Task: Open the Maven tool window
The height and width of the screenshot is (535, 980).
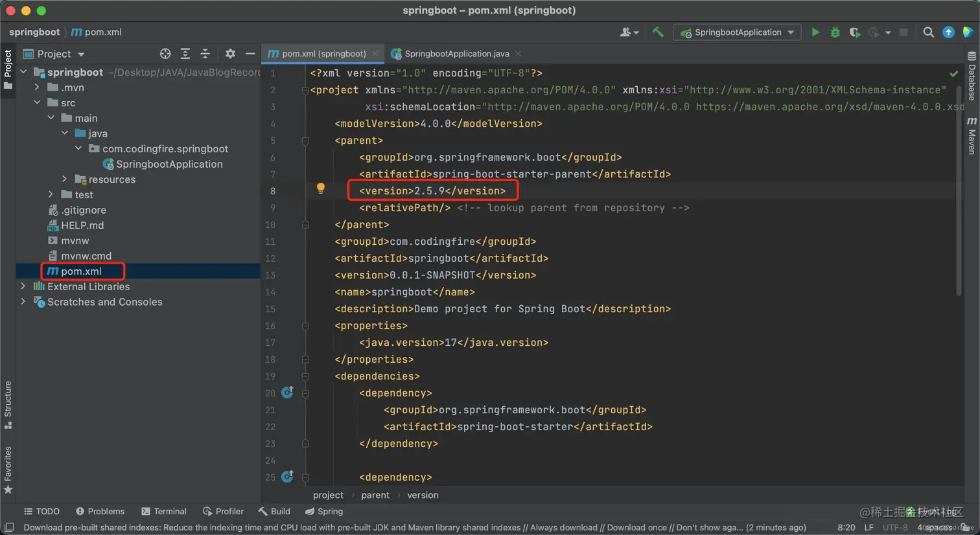Action: tap(972, 135)
